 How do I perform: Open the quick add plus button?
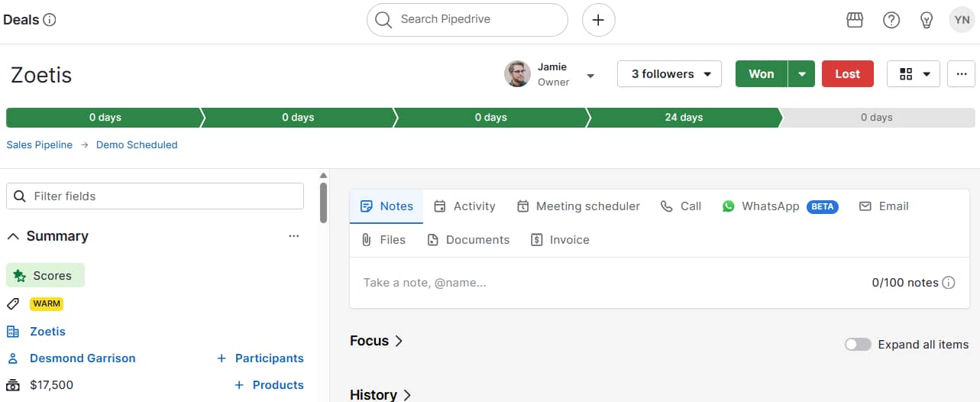point(599,20)
